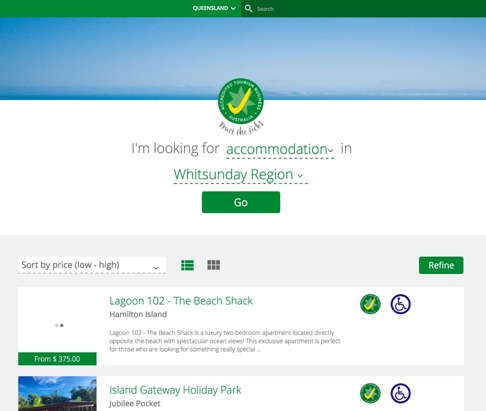Open Island Gateway Holiday Park link
486x411 pixels.
click(175, 390)
